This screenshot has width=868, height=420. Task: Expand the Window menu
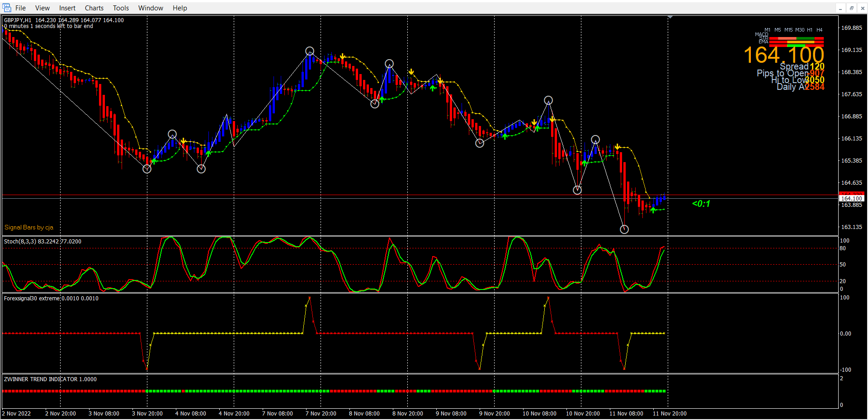pos(151,8)
